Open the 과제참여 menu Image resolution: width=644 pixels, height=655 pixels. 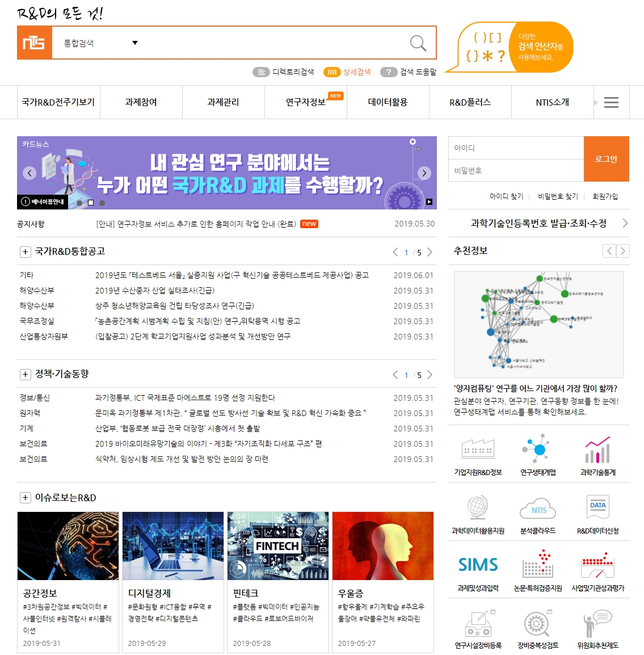click(141, 103)
